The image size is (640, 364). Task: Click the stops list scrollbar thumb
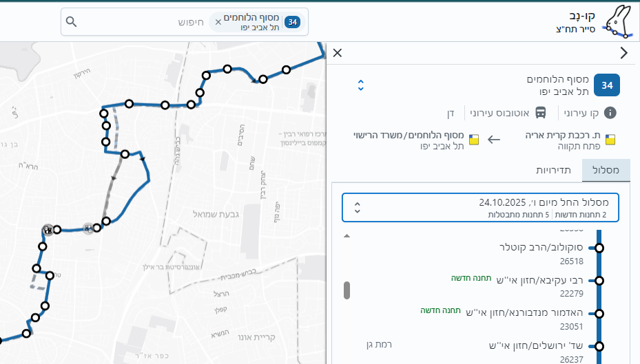point(347,290)
